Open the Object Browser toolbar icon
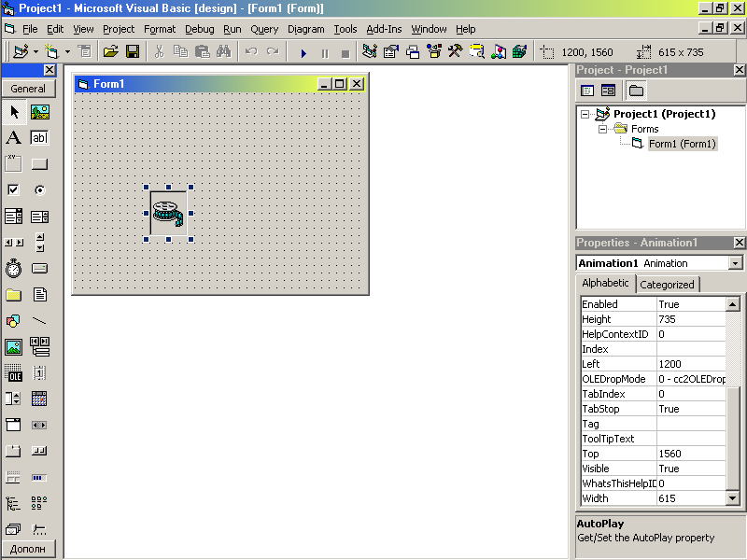This screenshot has width=747, height=560. [x=434, y=51]
